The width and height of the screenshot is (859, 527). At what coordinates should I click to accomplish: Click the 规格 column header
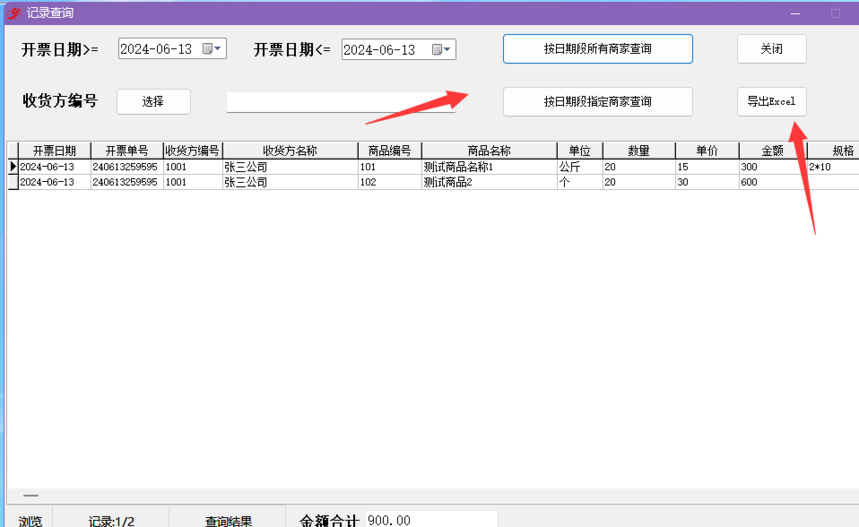click(833, 151)
